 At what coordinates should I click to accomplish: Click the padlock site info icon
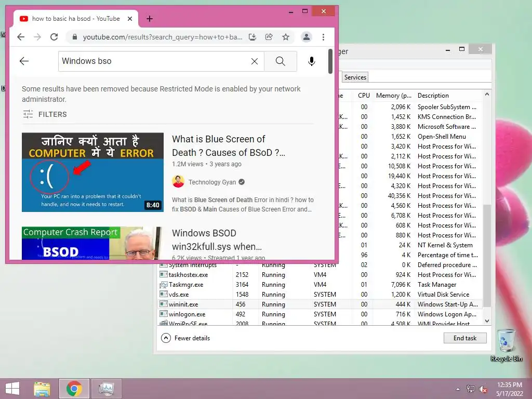click(x=75, y=37)
